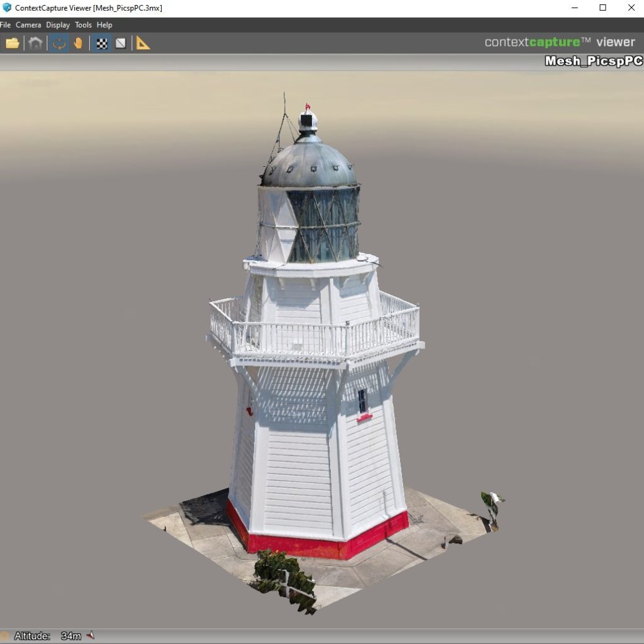Open a 3D model file
644x644 pixels.
(11, 43)
